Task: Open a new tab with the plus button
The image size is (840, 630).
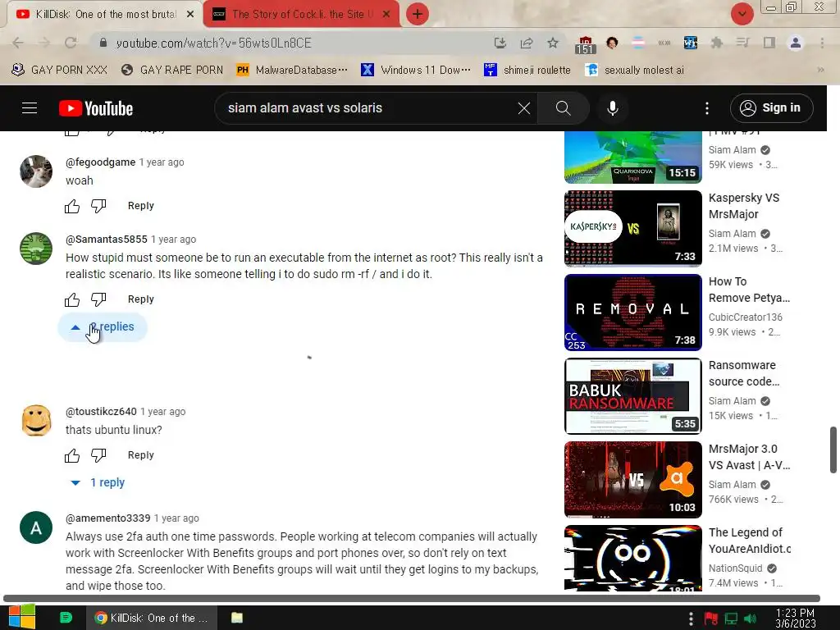Action: 418,14
